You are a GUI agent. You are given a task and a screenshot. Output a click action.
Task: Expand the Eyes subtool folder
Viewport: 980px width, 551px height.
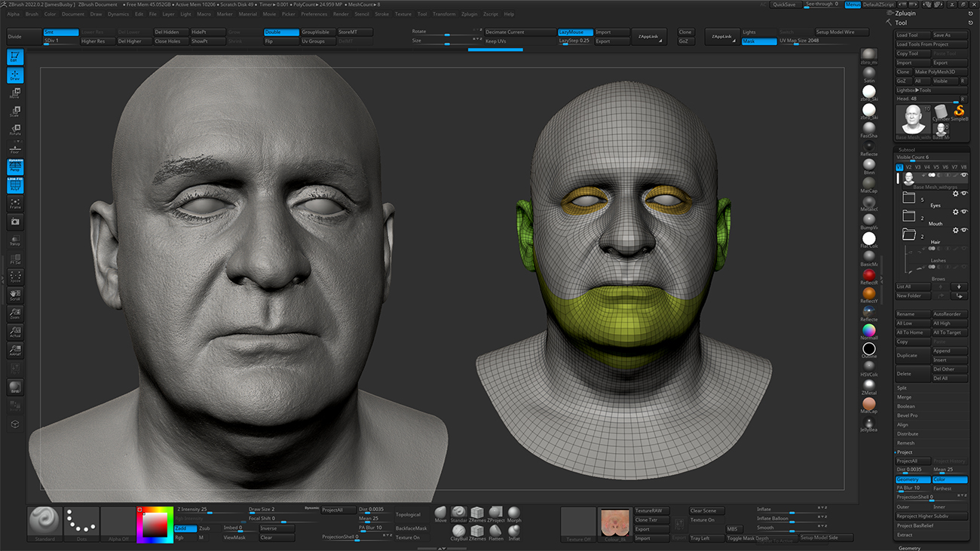pos(908,197)
